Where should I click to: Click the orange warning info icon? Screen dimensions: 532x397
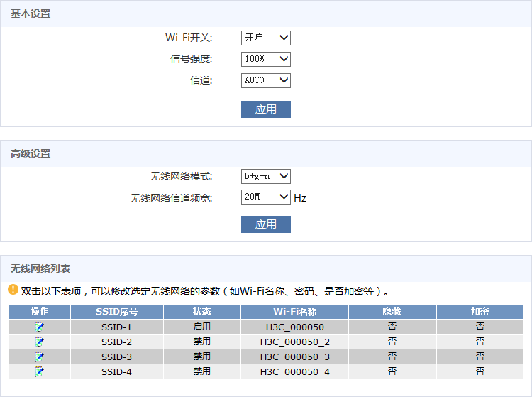click(x=13, y=290)
